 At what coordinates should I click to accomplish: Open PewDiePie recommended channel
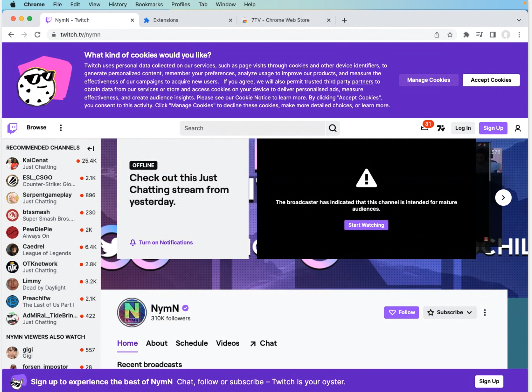click(51, 232)
